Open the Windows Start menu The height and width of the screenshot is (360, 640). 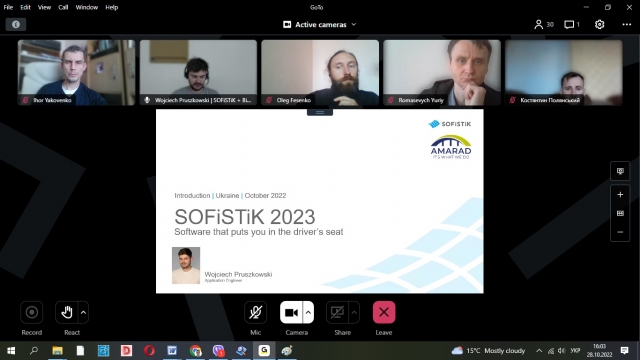[11, 351]
